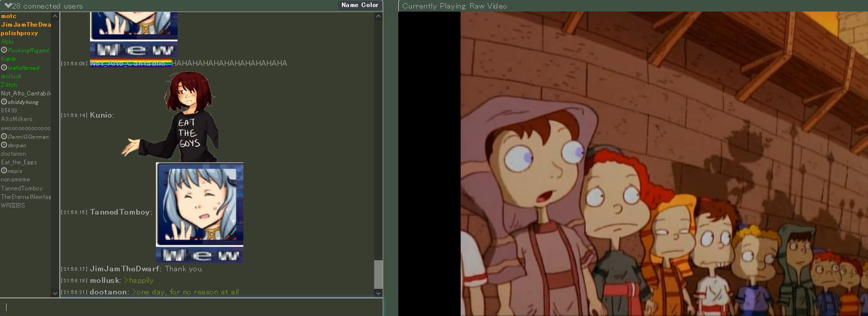Click the HAHAHAHA laughing chat message
This screenshot has height=316, width=868.
[x=230, y=63]
